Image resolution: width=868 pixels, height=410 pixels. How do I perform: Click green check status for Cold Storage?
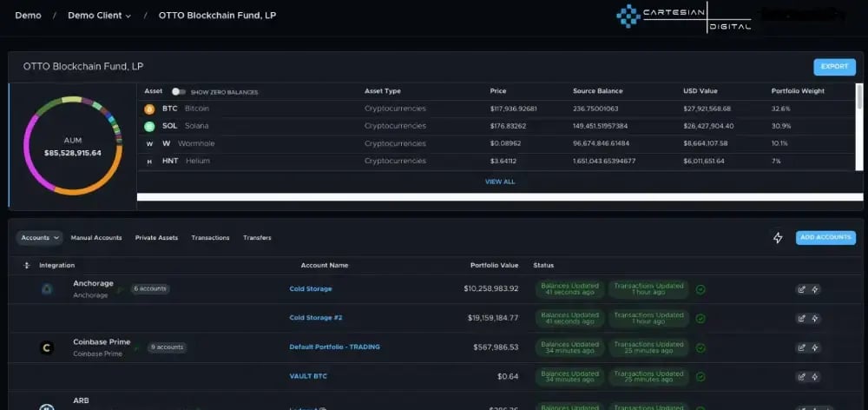click(700, 289)
